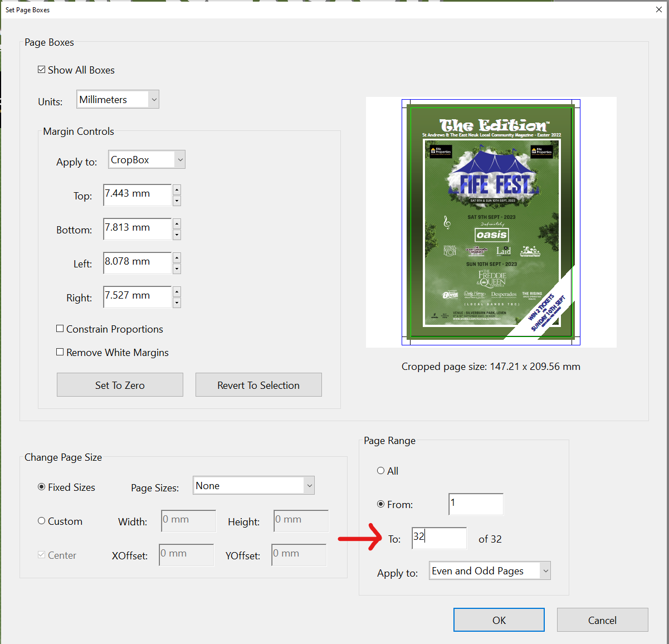Decrease the Left margin with down arrow

coord(177,269)
